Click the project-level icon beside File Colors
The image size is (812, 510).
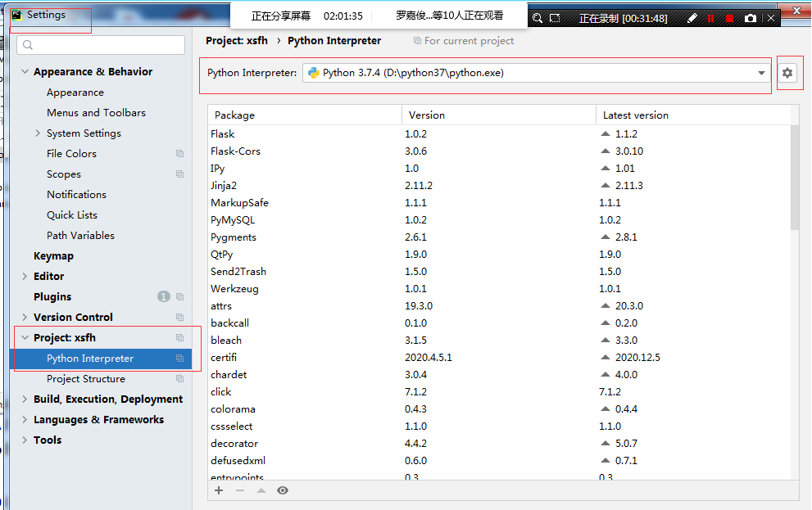tap(179, 154)
